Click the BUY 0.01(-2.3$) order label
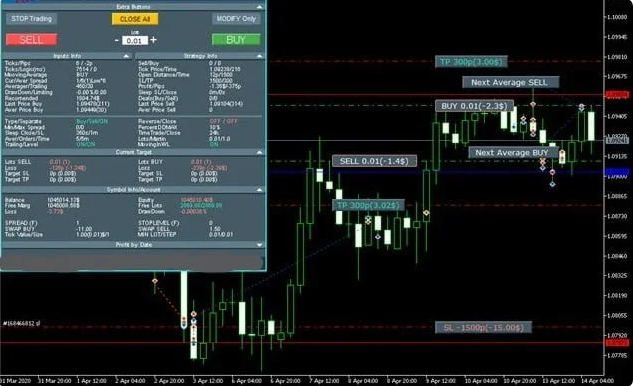633x386 pixels. [x=474, y=106]
